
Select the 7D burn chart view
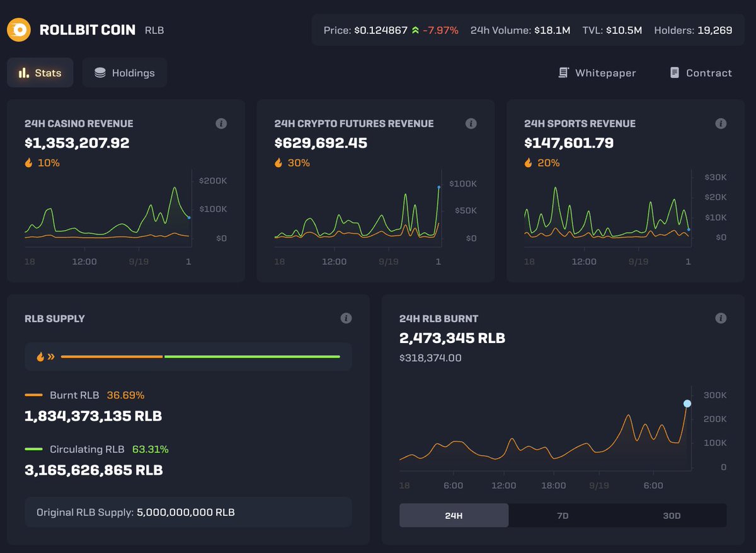[563, 515]
